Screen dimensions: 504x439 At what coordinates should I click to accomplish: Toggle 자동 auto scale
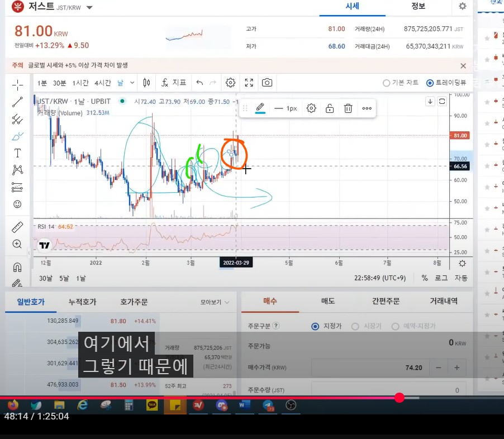(461, 278)
